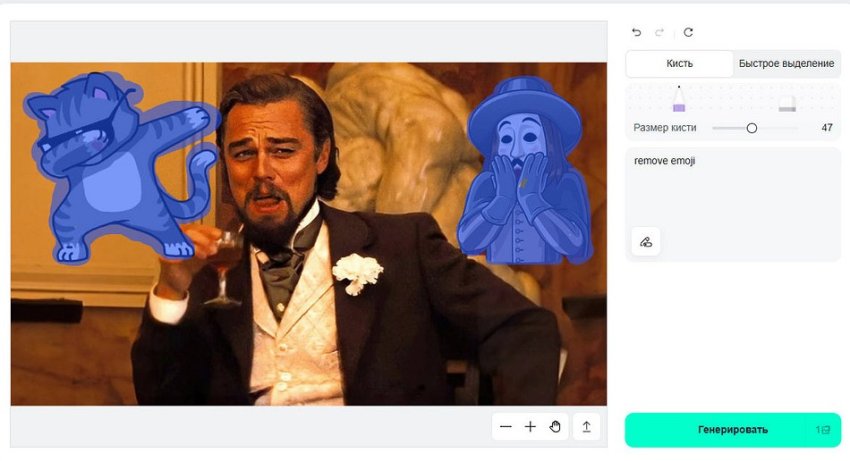
Task: Reset edits with the circular refresh icon
Action: 688,33
